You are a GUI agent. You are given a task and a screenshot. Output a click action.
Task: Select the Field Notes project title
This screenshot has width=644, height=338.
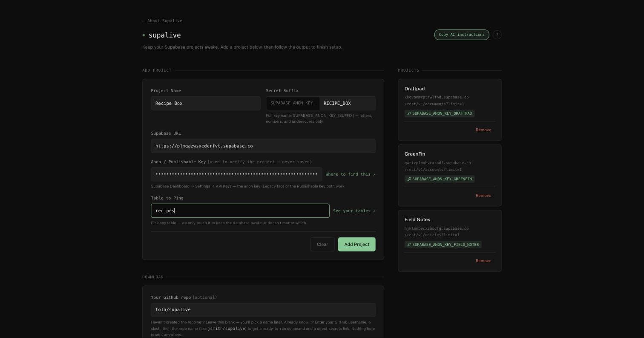pos(417,220)
